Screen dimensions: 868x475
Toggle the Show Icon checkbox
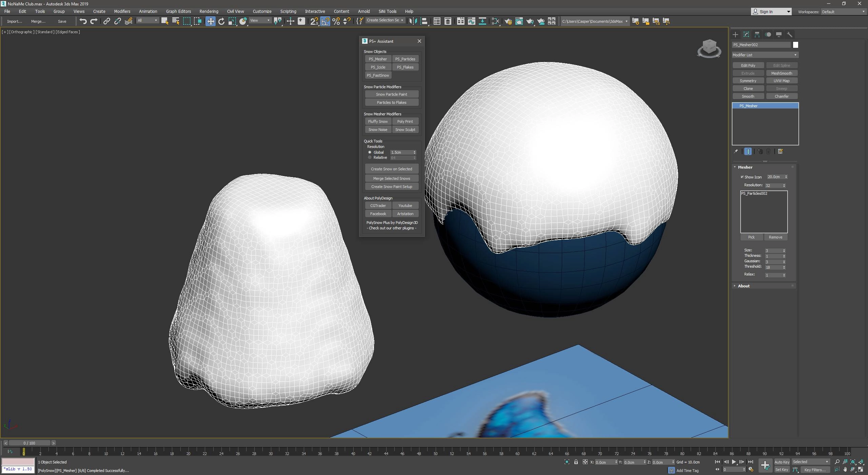tap(742, 177)
